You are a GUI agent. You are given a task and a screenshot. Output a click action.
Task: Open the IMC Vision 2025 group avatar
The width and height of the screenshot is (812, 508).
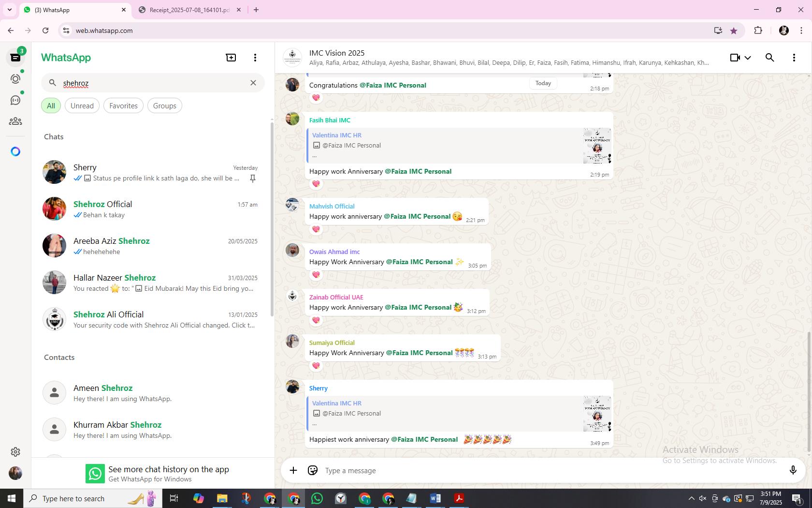pyautogui.click(x=292, y=58)
